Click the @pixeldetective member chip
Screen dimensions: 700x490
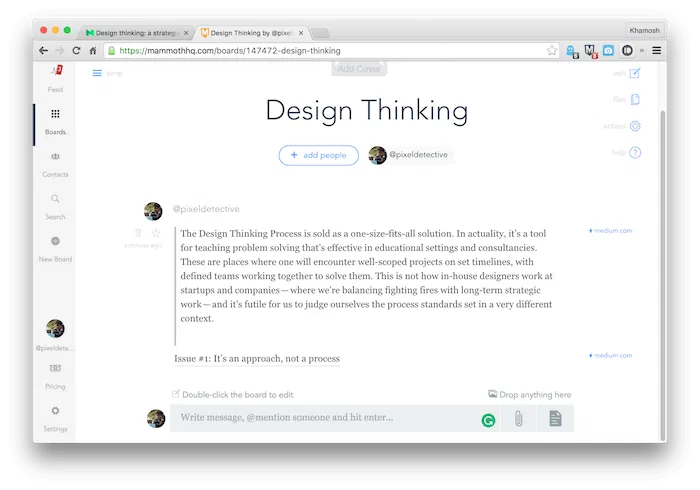[410, 155]
